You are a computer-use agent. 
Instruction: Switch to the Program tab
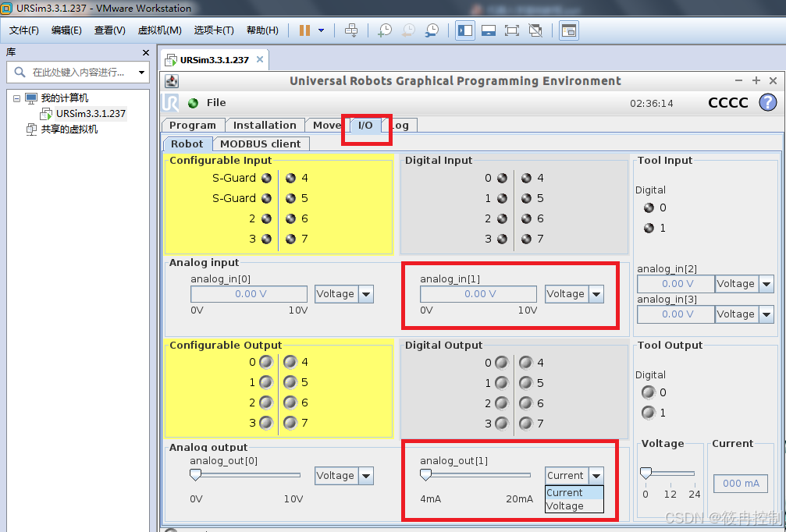[193, 126]
